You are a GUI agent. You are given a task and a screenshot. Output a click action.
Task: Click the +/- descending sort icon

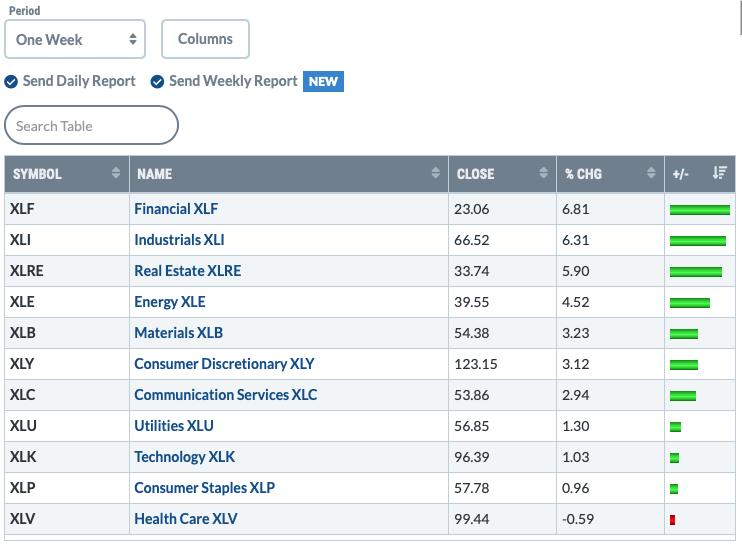tap(719, 173)
